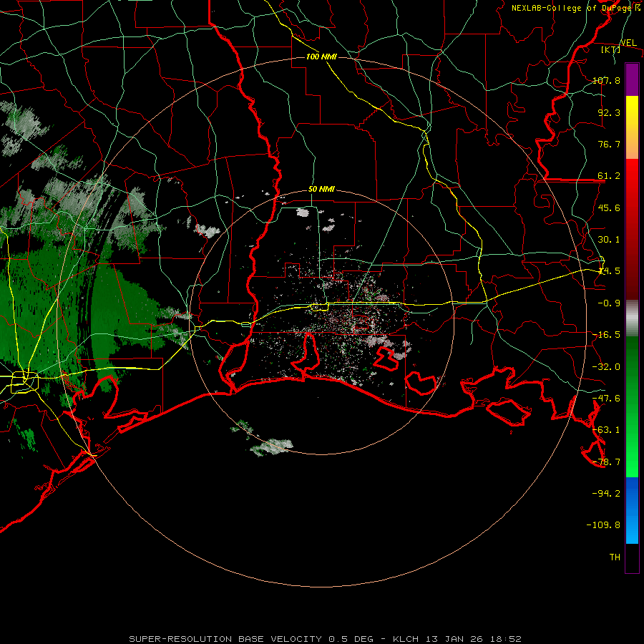Pick the gray near-zero segment of color bar
Viewport: 644px width, 644px height.
[632, 318]
